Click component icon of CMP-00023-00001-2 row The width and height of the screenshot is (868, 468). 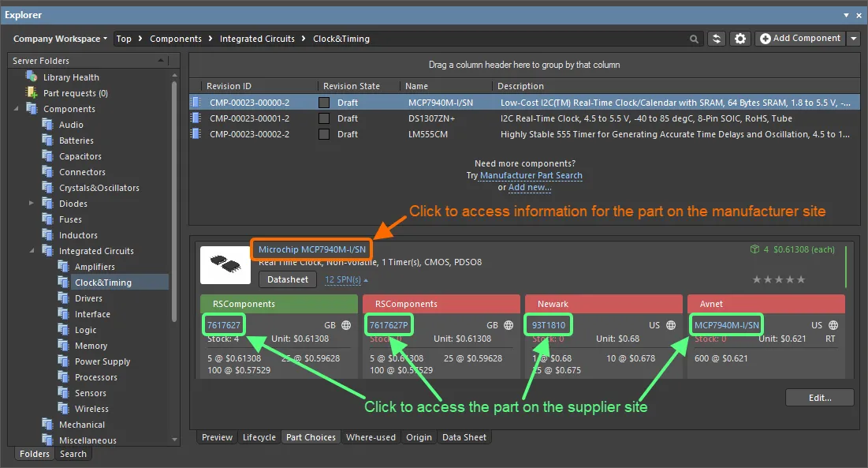coord(196,118)
